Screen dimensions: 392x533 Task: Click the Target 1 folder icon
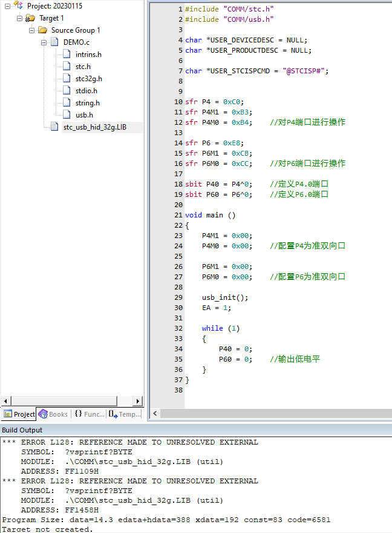30,18
